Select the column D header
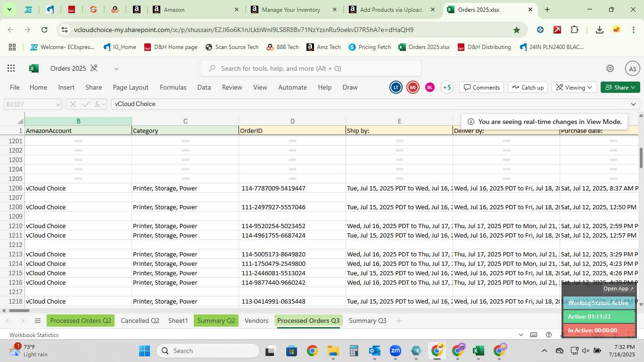Viewport: 644px width, 362px height. click(x=292, y=121)
